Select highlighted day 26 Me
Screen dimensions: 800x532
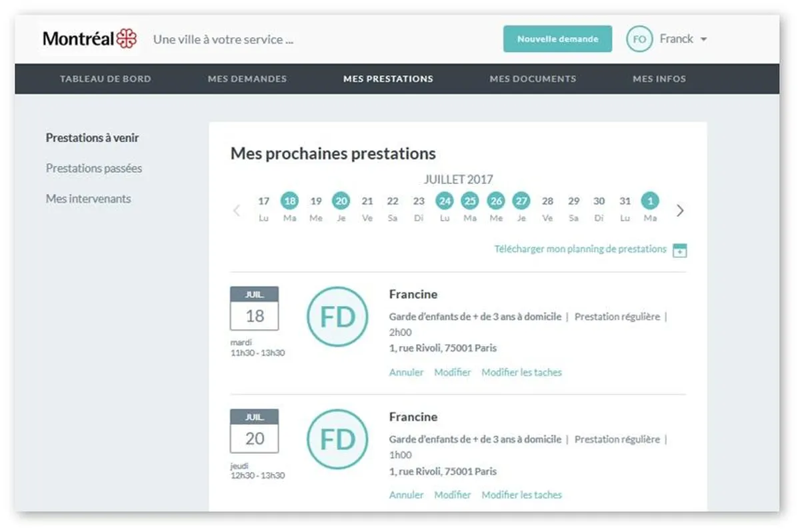click(x=496, y=208)
